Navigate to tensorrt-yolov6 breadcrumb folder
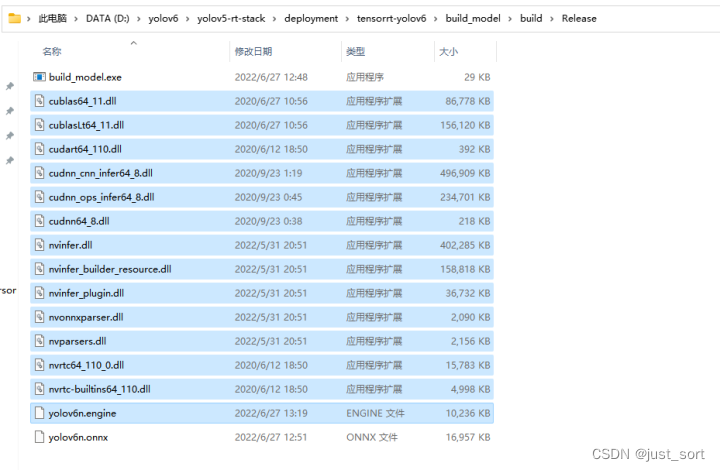The image size is (720, 471). coord(391,18)
